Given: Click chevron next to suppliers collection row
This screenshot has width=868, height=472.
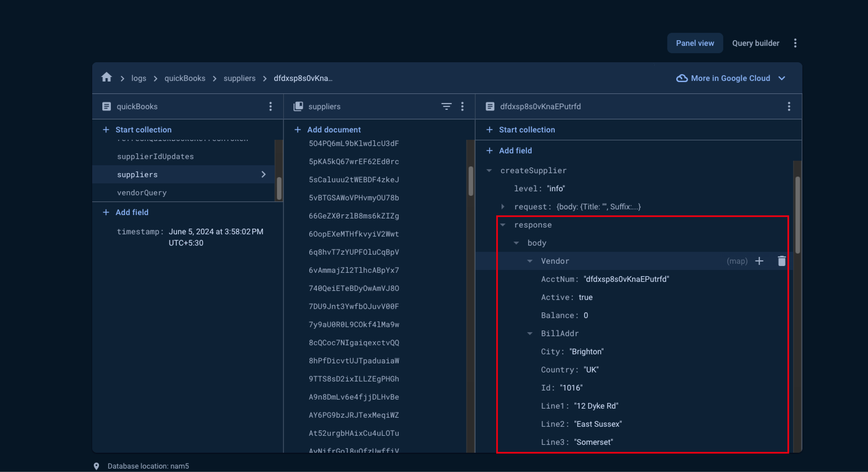Looking at the screenshot, I should pyautogui.click(x=264, y=174).
